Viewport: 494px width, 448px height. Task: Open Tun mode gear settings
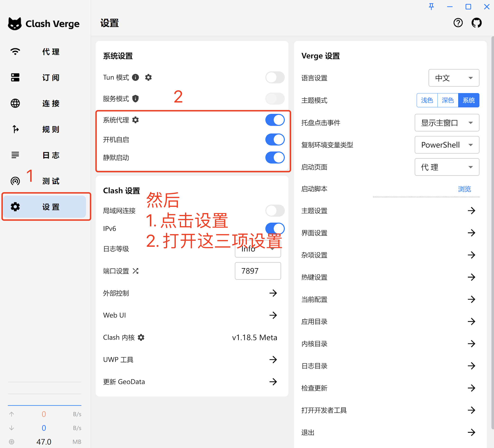pyautogui.click(x=148, y=77)
